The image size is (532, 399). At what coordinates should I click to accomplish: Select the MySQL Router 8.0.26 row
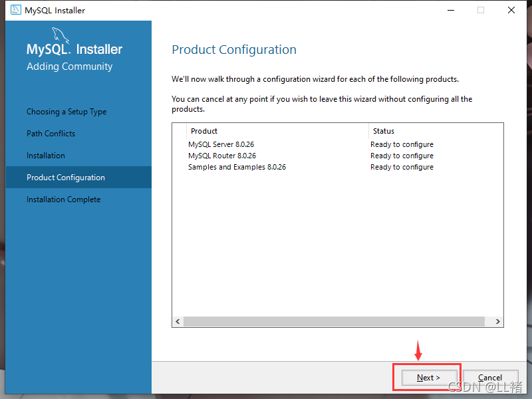tap(338, 156)
